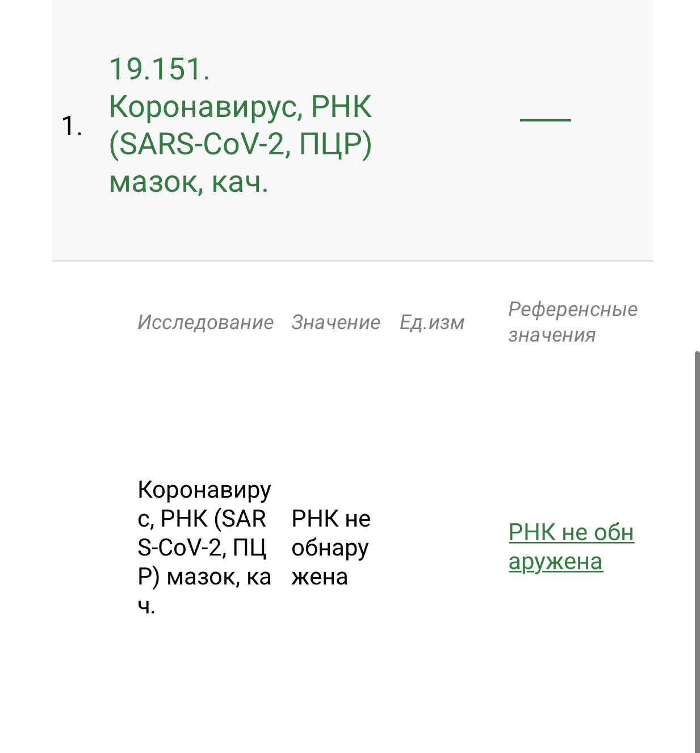Click the vertical scrollbar on the right edge
700x753 pixels.
697,550
